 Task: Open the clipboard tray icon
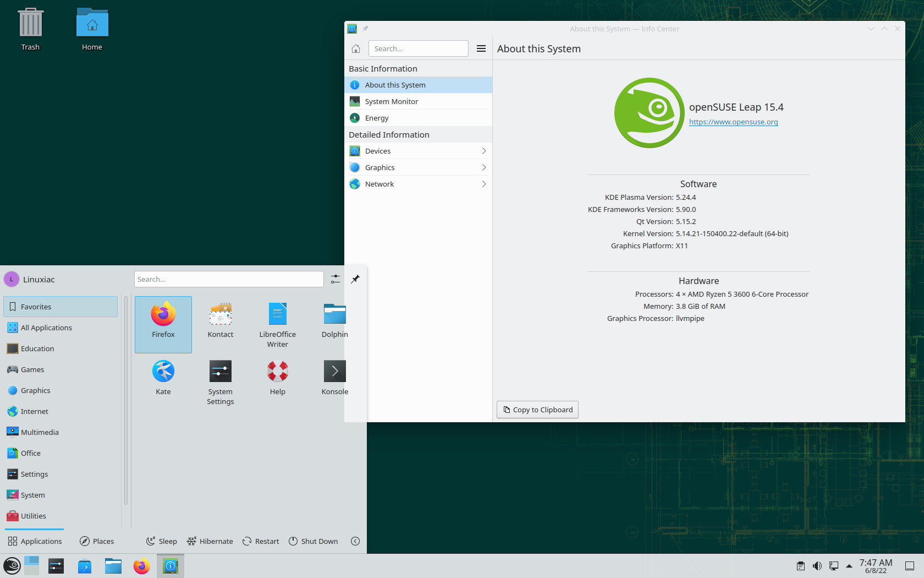pos(801,566)
